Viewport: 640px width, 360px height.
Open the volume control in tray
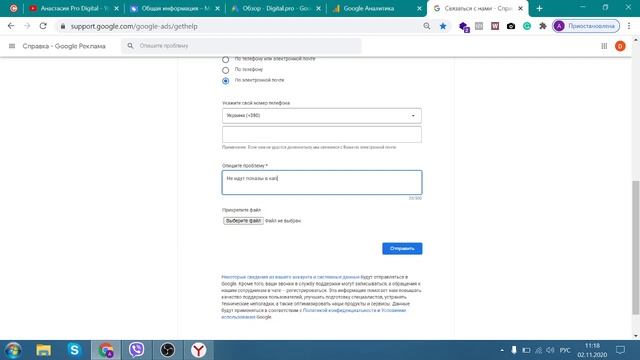550,350
